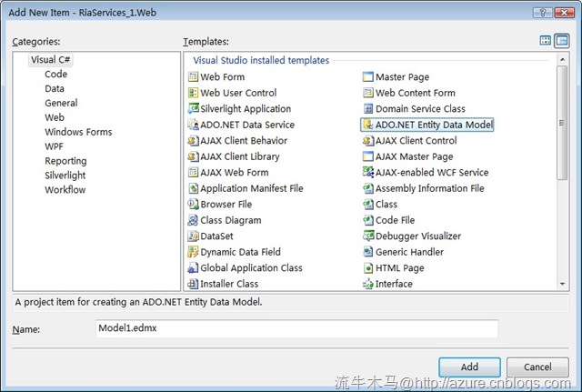Pick the DataSet template icon
582x392 pixels.
tap(193, 236)
